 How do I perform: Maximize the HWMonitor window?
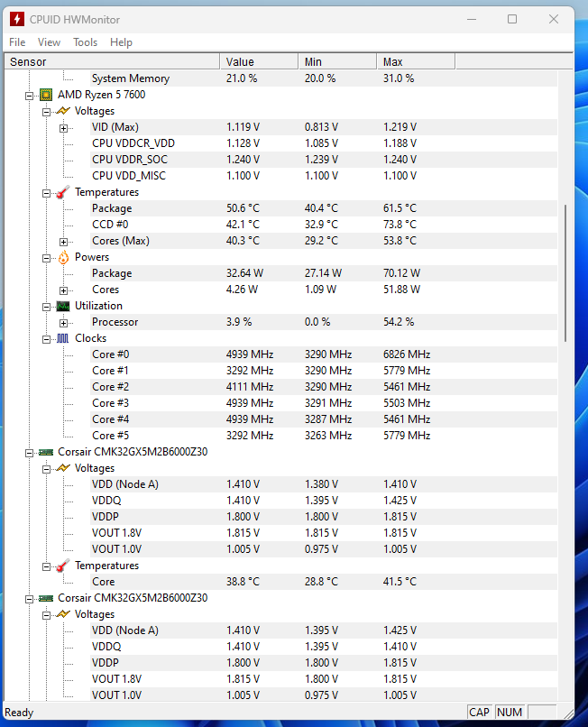click(x=512, y=19)
